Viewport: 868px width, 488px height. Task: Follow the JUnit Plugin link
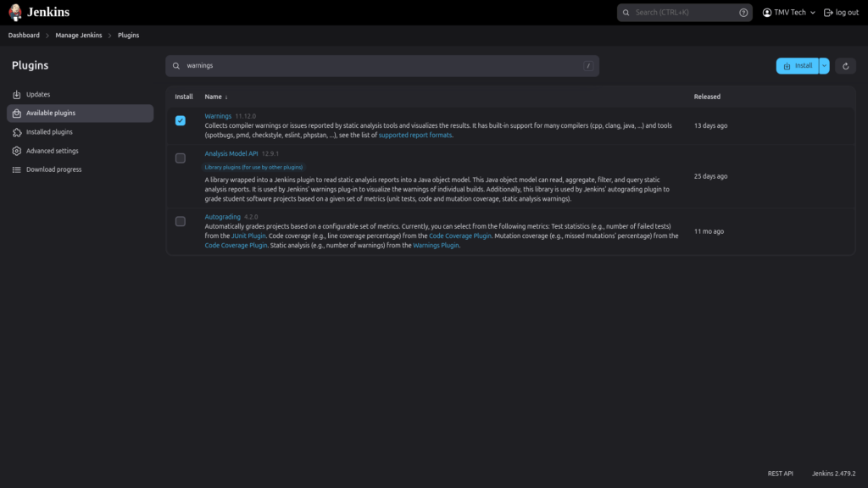point(248,236)
